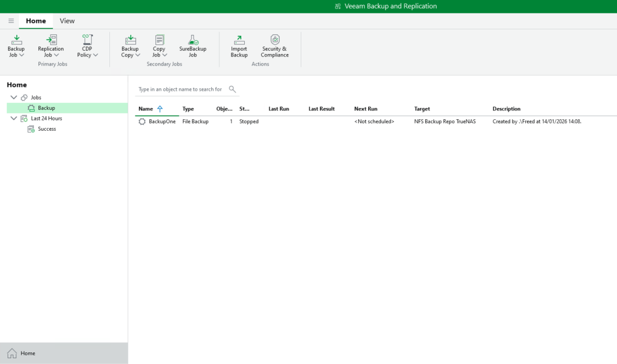Screen dimensions: 617x364
Task: Select the Home ribbon tab
Action: point(35,21)
